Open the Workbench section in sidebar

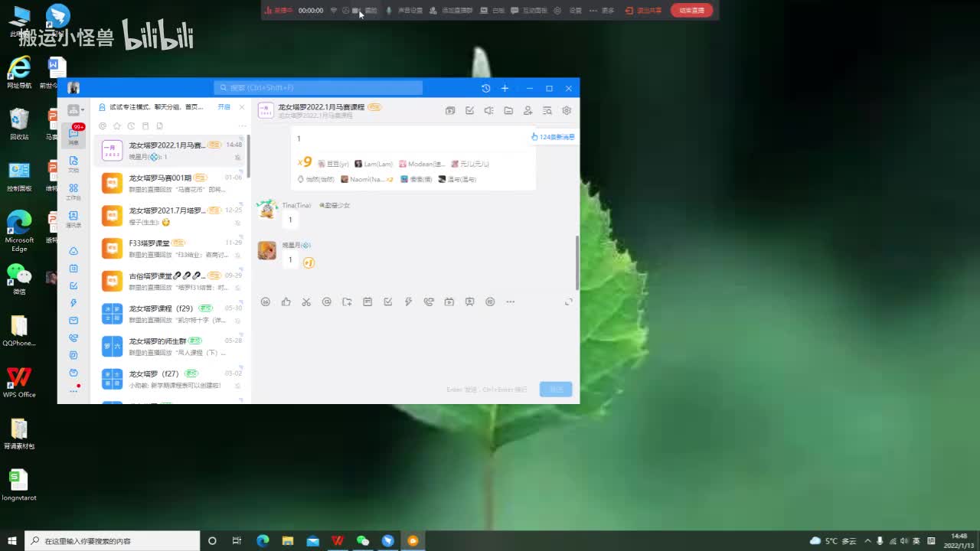coord(73,191)
